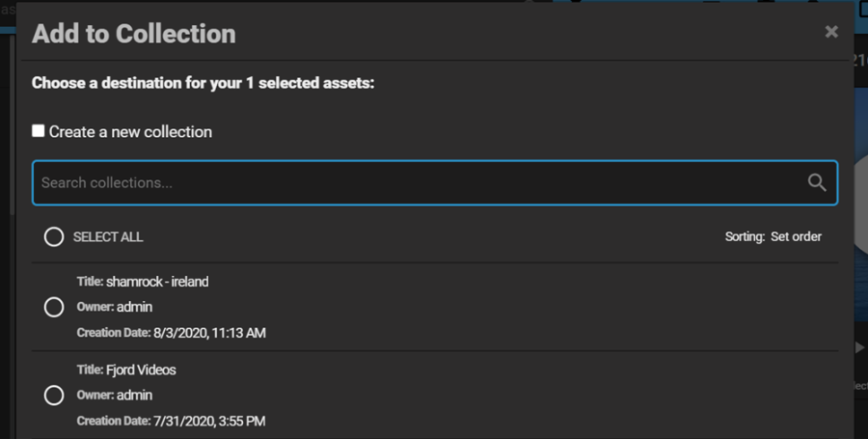
Task: Click the 8/3/2020 creation date row
Action: tap(171, 333)
